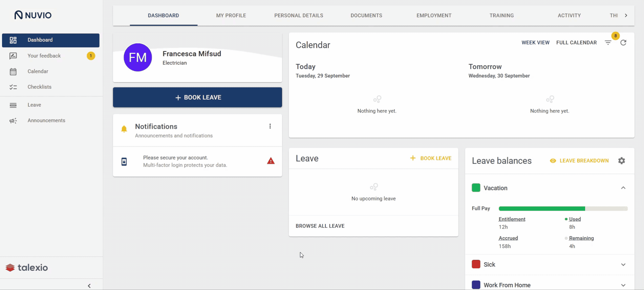This screenshot has width=644, height=290.
Task: Click the Your feedback count badge
Action: tap(91, 56)
